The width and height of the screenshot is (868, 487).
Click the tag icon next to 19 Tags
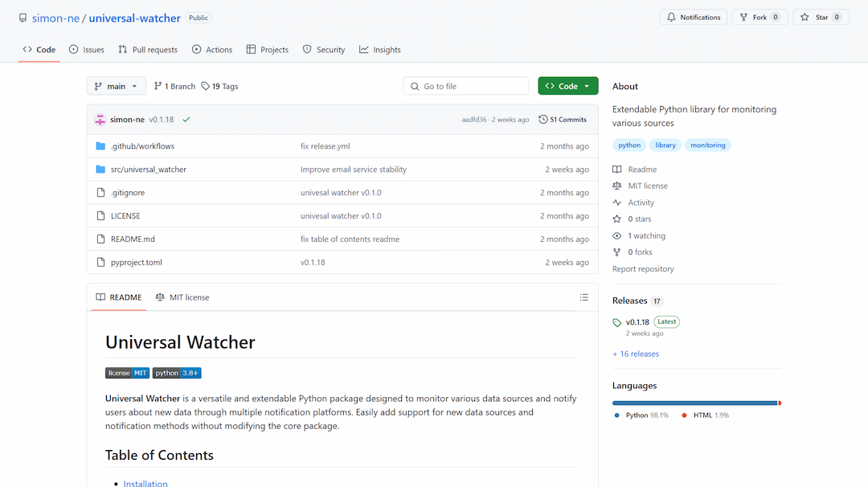(206, 86)
